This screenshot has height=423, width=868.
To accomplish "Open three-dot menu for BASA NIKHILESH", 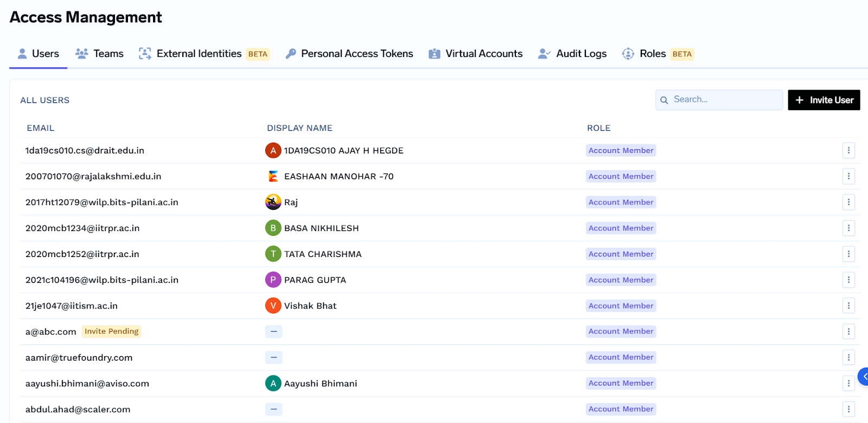I will point(848,228).
